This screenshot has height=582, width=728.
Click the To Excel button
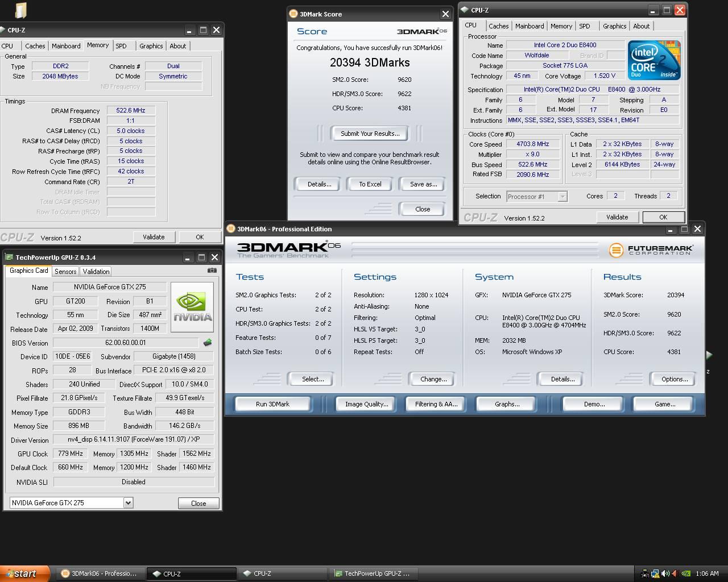pos(370,184)
